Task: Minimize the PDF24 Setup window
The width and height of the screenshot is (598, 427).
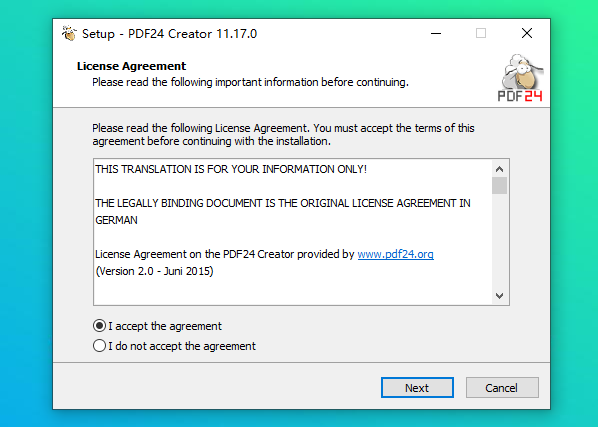Action: [436, 34]
